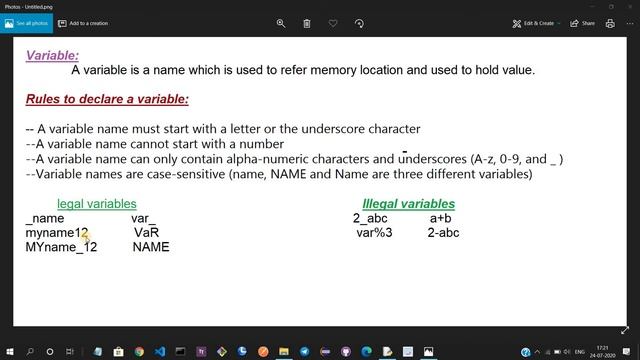The width and height of the screenshot is (640, 360).
Task: Click 'legal variables' heading
Action: [x=97, y=203]
